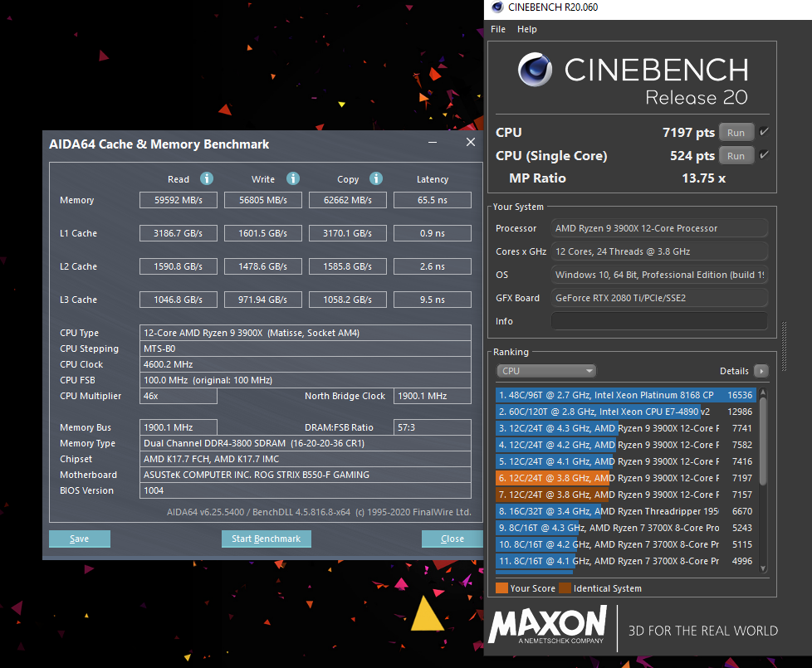Click Save in AIDA64 benchmark window

click(79, 539)
